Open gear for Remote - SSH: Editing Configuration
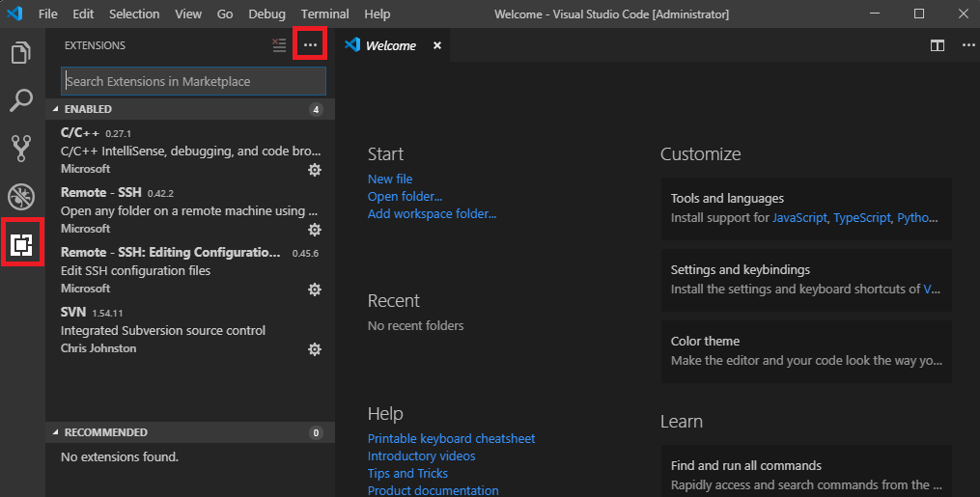Viewport: 980px width, 497px height. tap(315, 290)
